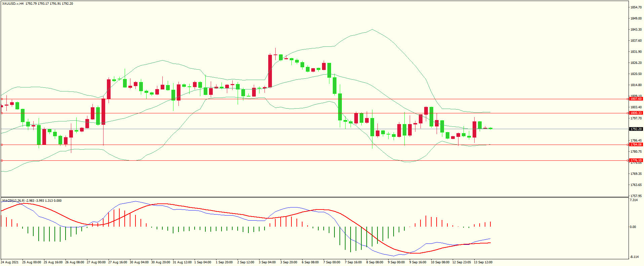Click the 30 Aug 04:00 time label
Screen dimensions: 644x266
click(139, 262)
